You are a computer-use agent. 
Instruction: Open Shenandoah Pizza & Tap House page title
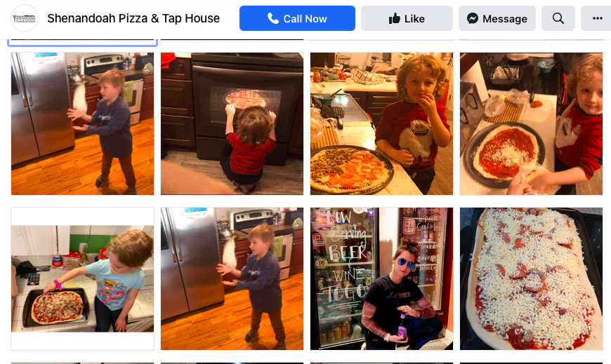point(133,18)
